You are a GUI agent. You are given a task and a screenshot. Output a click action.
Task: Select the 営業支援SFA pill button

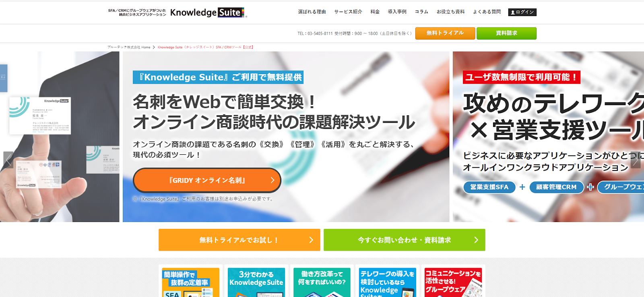(x=489, y=187)
